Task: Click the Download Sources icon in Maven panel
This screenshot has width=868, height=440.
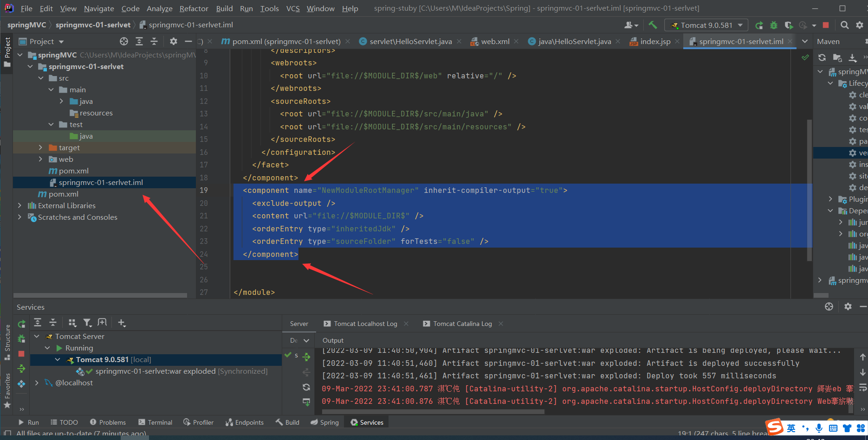Action: [x=853, y=57]
